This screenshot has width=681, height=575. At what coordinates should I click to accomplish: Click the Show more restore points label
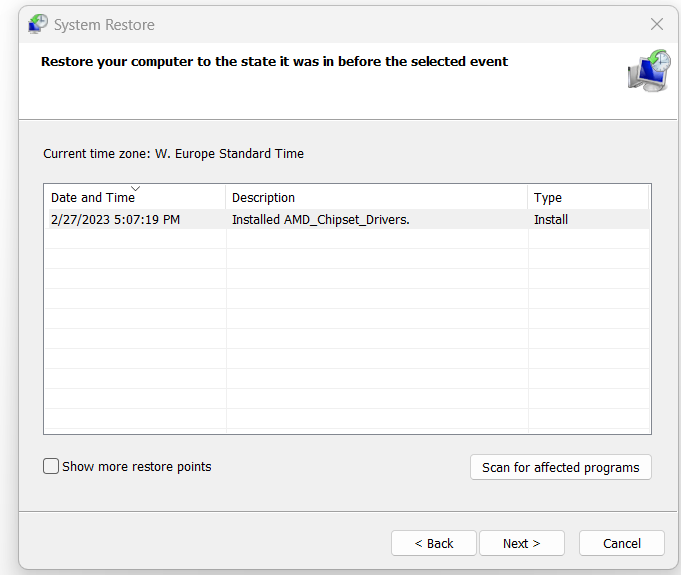pyautogui.click(x=136, y=466)
